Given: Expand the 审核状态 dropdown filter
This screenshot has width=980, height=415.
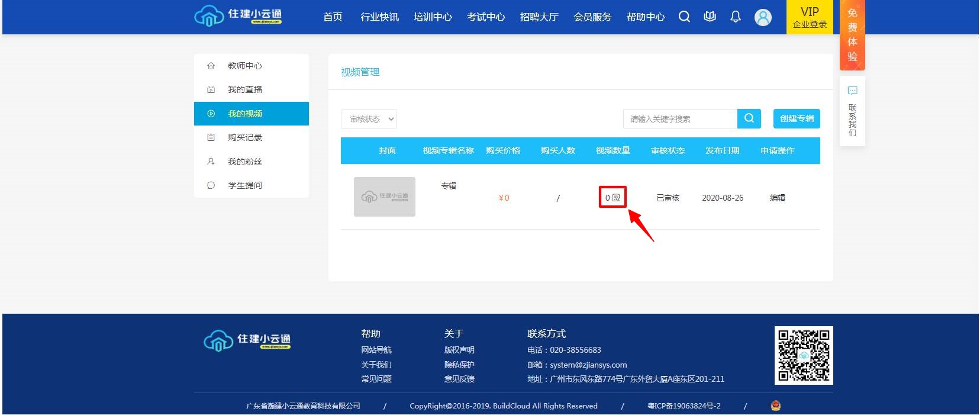Looking at the screenshot, I should point(369,119).
